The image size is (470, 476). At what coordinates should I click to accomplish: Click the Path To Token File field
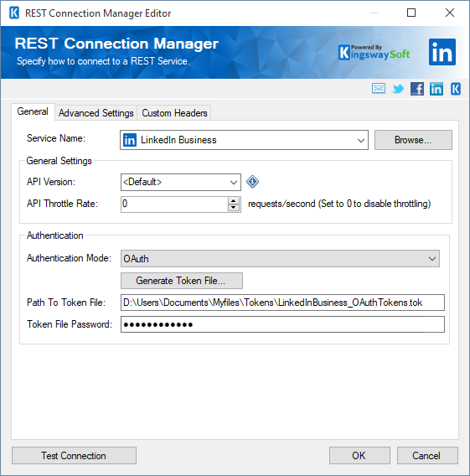[282, 303]
